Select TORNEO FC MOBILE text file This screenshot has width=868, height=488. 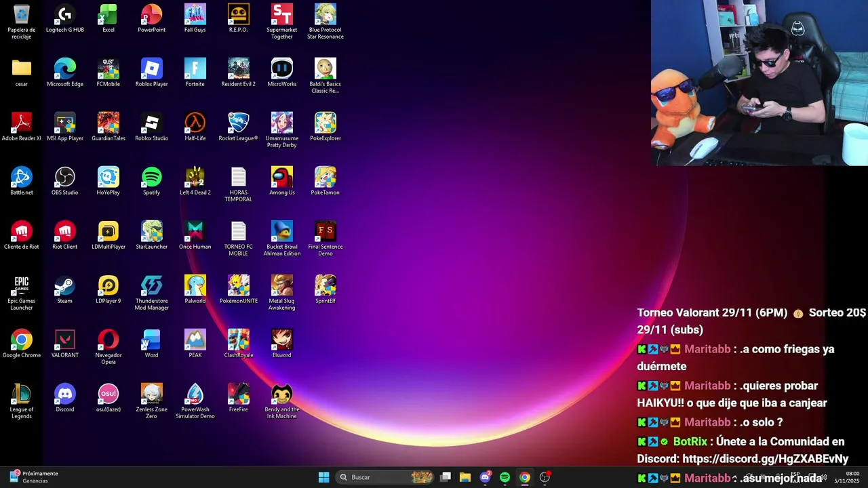click(x=239, y=239)
